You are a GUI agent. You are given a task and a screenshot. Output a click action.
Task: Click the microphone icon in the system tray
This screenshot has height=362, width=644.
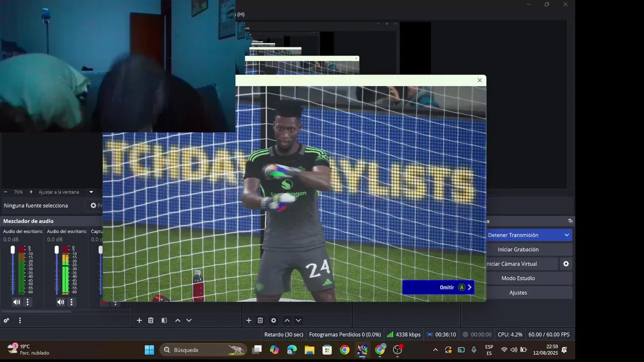[474, 350]
